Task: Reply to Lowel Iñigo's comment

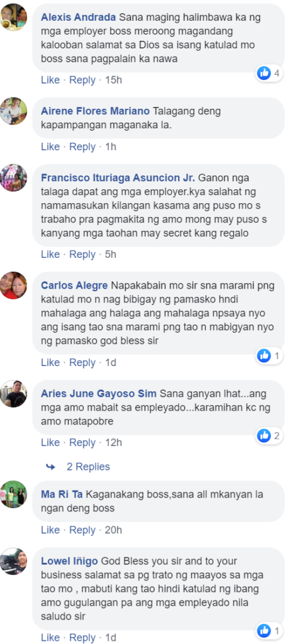Action: coord(82,638)
